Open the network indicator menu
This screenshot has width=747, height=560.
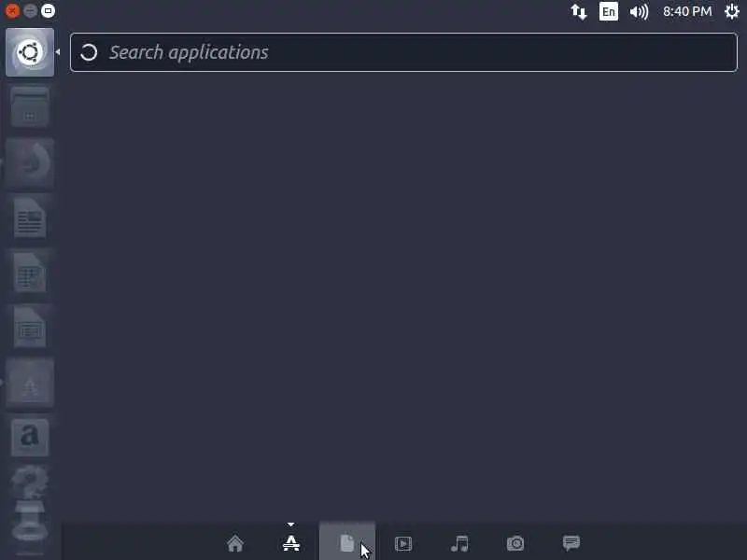coord(578,11)
